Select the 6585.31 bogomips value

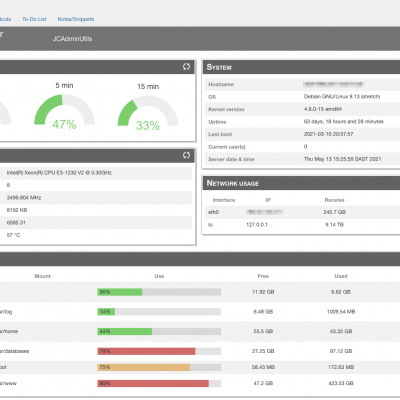[x=16, y=222]
